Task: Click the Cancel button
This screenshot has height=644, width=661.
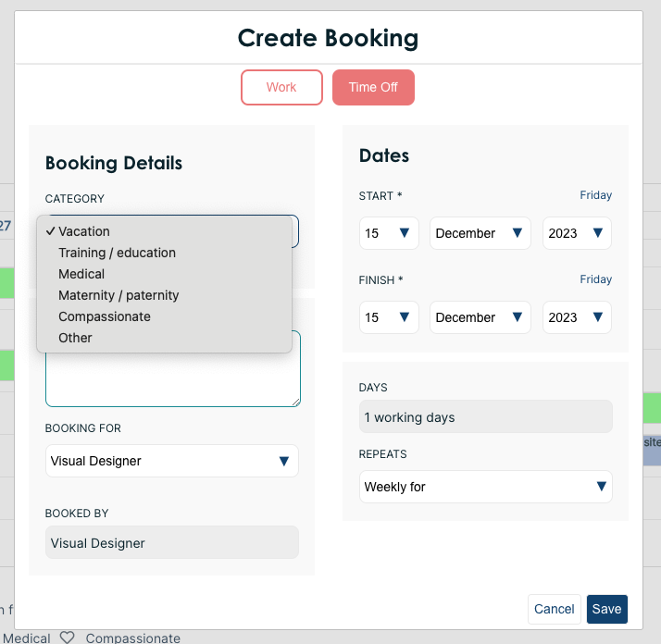Action: tap(555, 609)
